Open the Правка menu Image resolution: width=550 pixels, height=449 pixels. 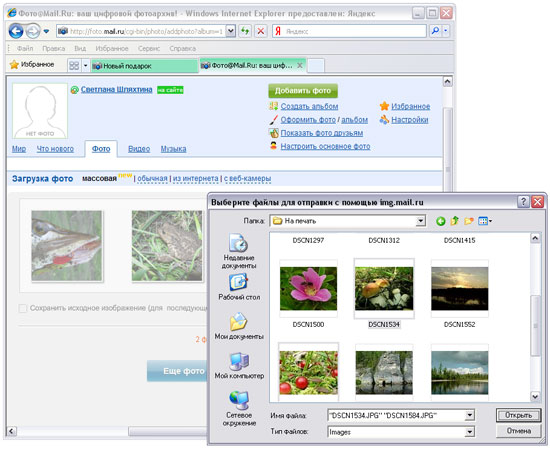(x=54, y=48)
